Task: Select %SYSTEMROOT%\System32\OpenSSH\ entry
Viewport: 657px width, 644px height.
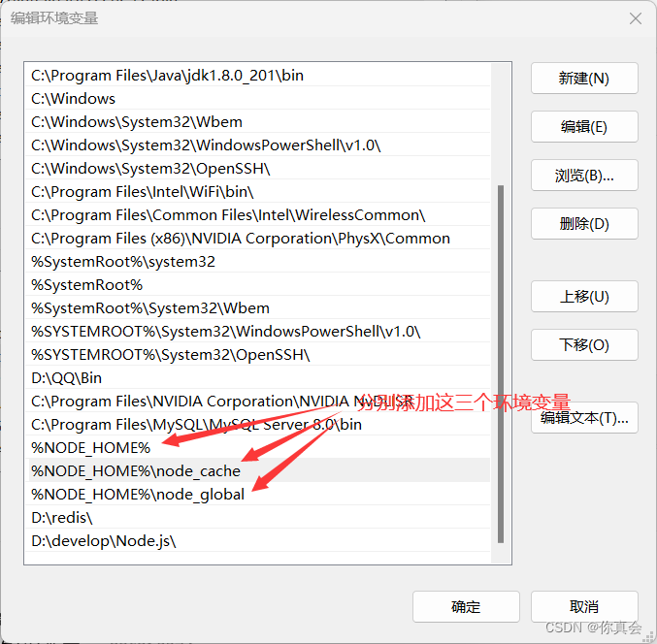Action: click(x=258, y=355)
